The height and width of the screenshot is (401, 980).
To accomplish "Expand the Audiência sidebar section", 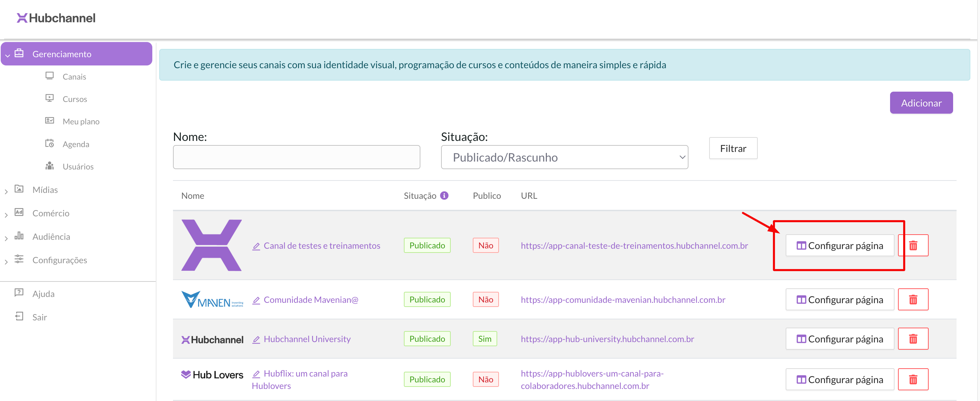I will point(51,237).
